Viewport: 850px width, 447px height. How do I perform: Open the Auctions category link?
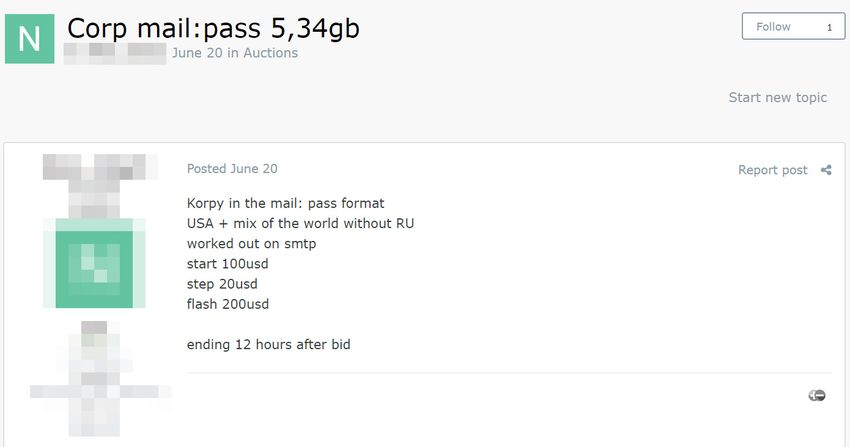point(271,53)
